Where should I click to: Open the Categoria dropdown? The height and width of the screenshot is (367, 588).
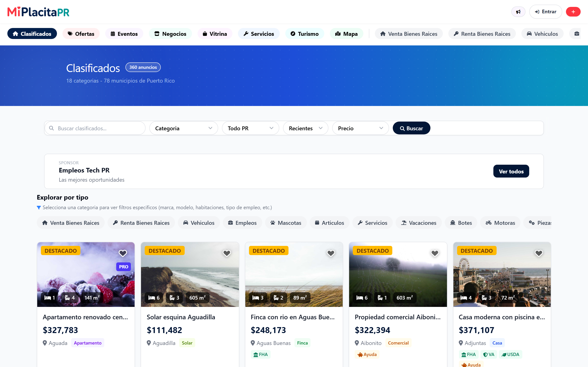[x=184, y=128]
